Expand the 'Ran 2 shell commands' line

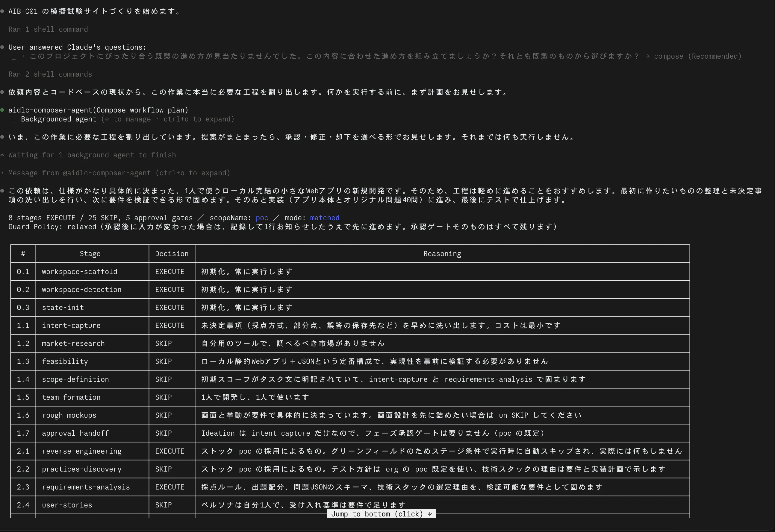[50, 74]
